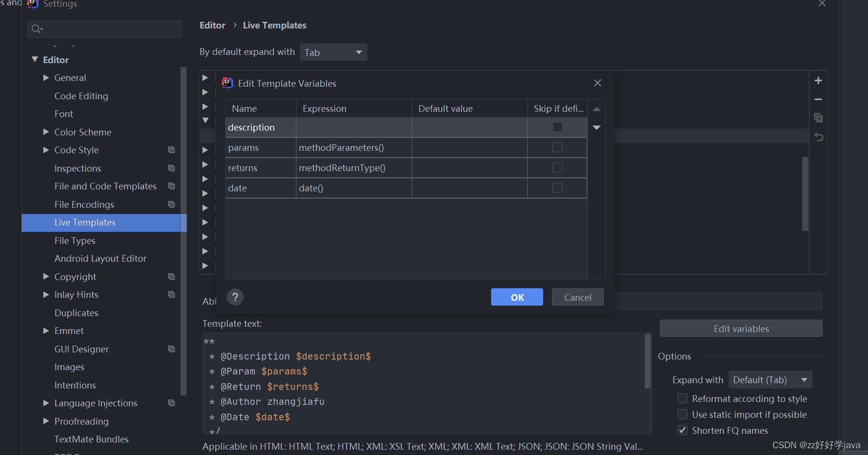Click the help question mark icon

[235, 297]
